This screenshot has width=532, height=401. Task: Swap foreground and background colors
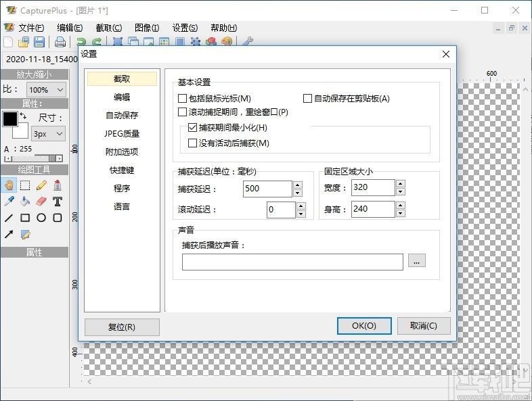point(23,116)
